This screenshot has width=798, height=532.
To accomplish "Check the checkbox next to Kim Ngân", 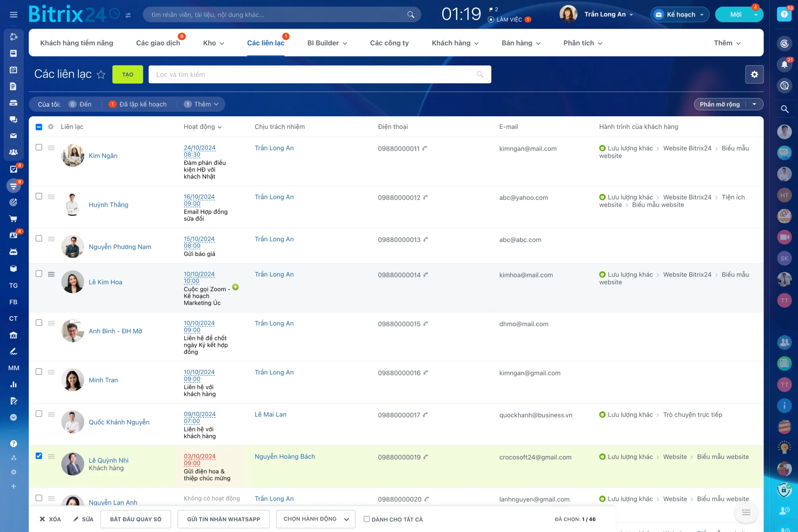I will 39,147.
